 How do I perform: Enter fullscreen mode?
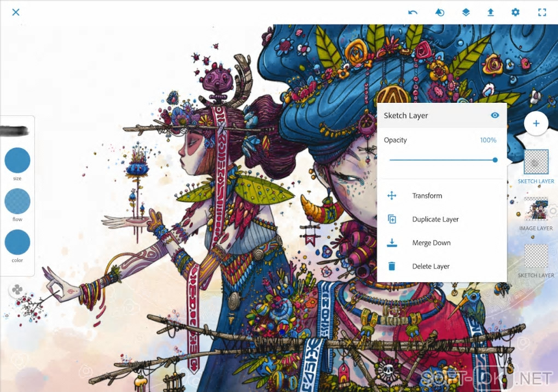click(542, 13)
